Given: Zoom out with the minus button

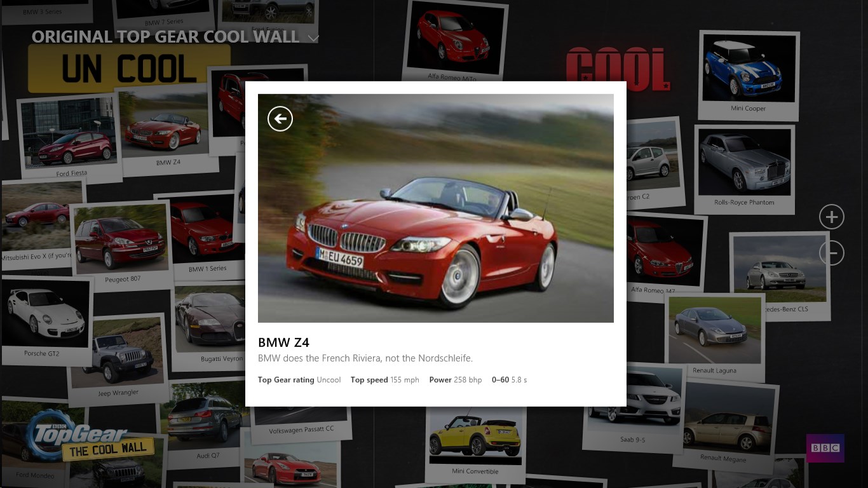Looking at the screenshot, I should click(831, 253).
